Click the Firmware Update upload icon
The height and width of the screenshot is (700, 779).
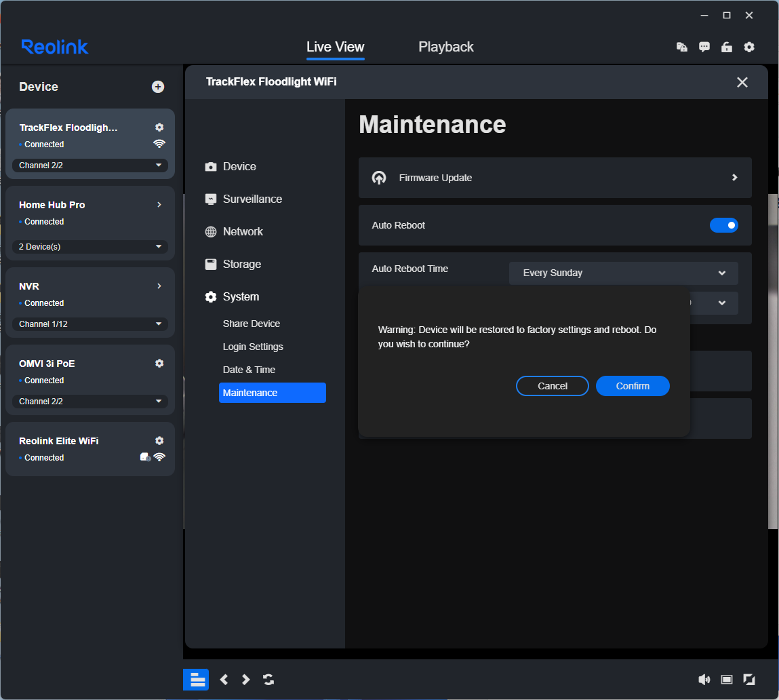(379, 178)
